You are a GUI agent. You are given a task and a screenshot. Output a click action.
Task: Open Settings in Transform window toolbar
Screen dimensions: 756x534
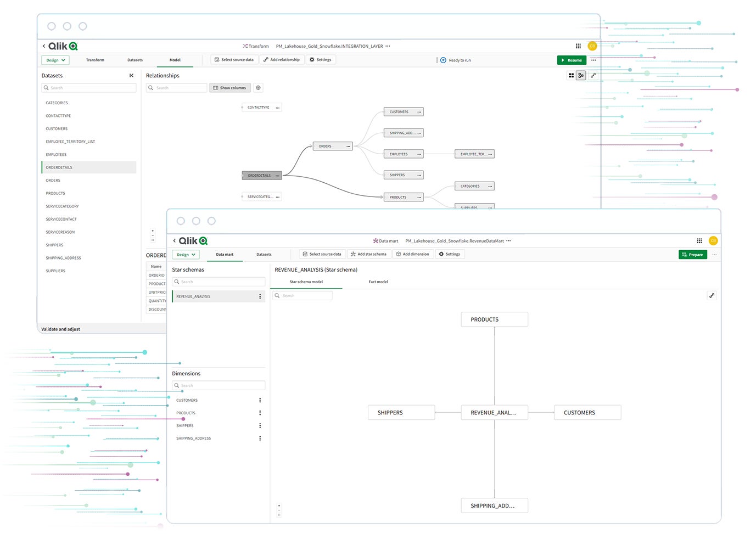click(x=321, y=60)
